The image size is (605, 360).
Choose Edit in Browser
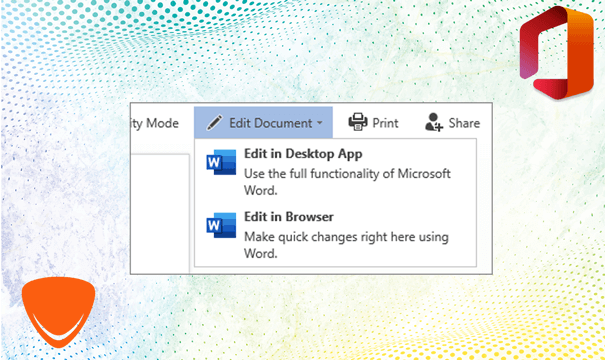pyautogui.click(x=335, y=234)
